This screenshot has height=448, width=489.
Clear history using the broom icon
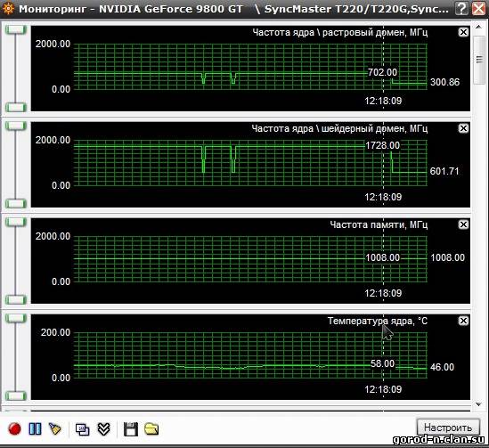[x=55, y=429]
